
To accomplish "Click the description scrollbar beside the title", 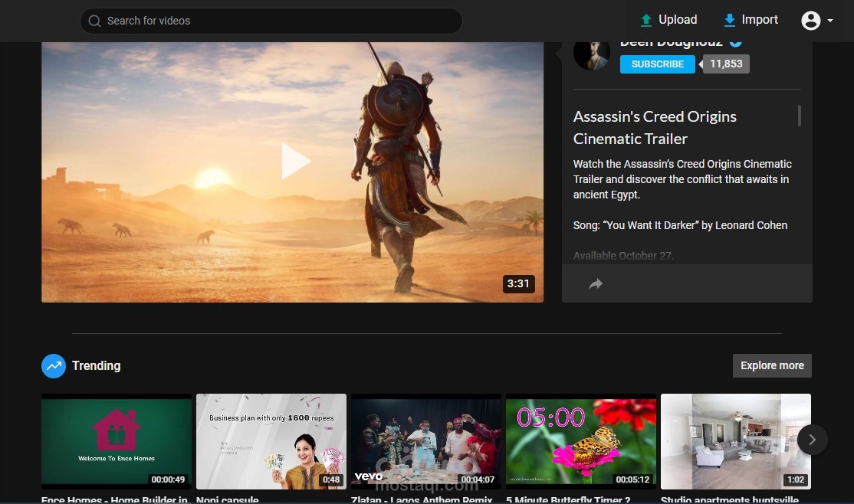I will click(799, 116).
